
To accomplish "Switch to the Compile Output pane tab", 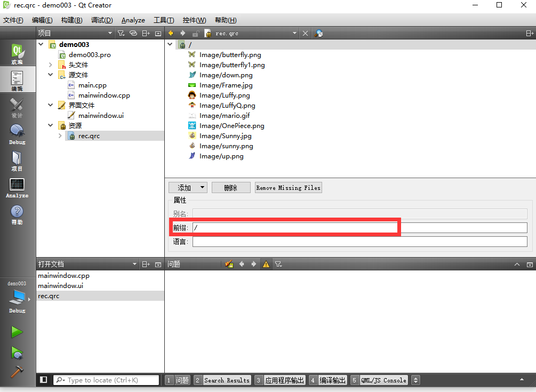I will click(x=333, y=380).
